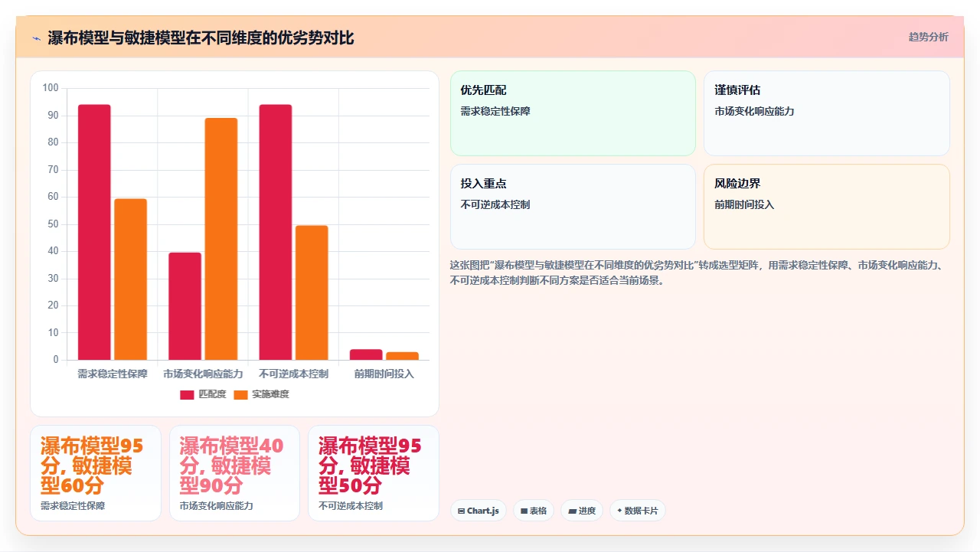Click the orange 不可逆成本控制 bar
Screen dimensions: 980x552
point(312,292)
